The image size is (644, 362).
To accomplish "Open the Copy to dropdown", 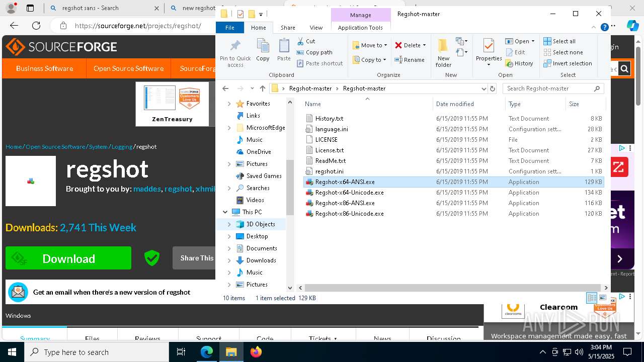I will [x=369, y=60].
